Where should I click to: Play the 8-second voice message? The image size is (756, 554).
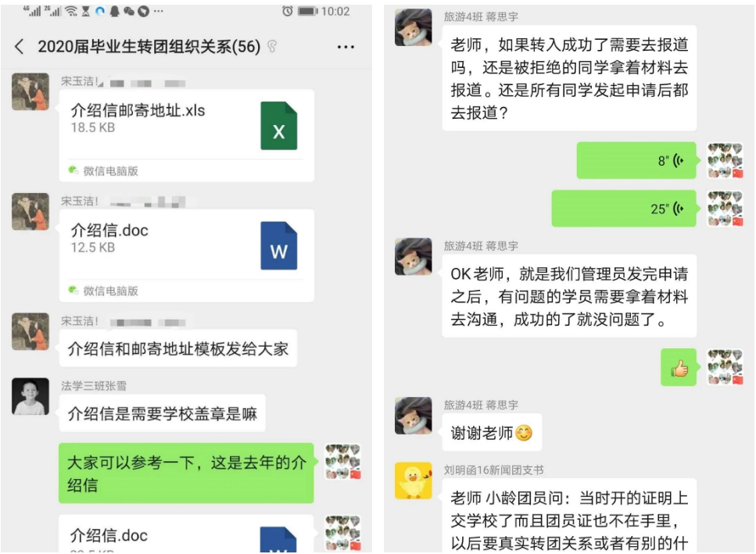[636, 160]
